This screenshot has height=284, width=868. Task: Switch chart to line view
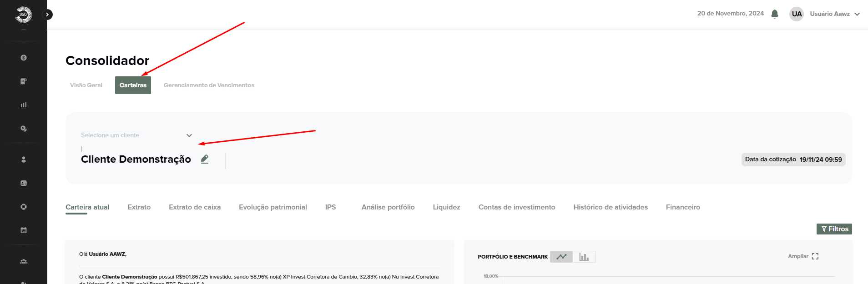tap(561, 257)
